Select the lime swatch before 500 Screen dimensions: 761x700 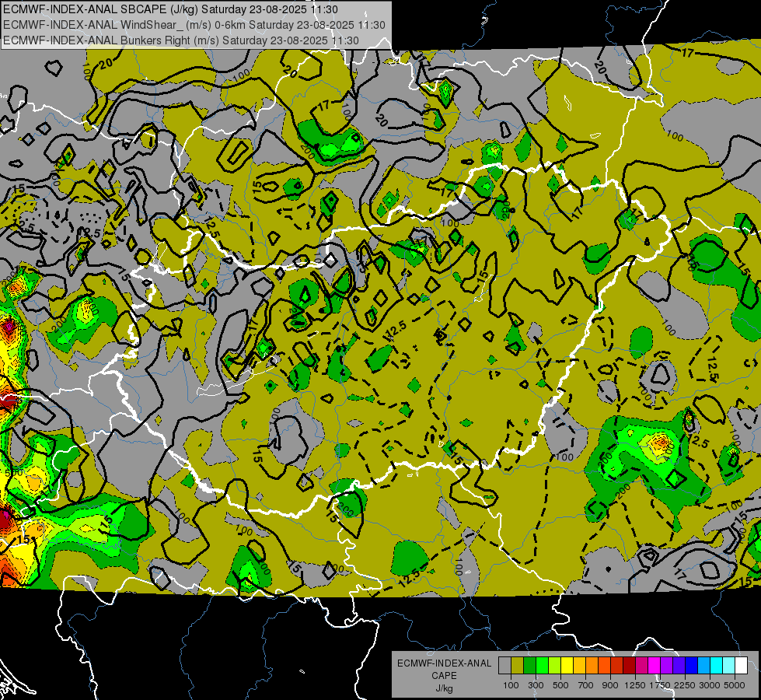click(x=555, y=666)
